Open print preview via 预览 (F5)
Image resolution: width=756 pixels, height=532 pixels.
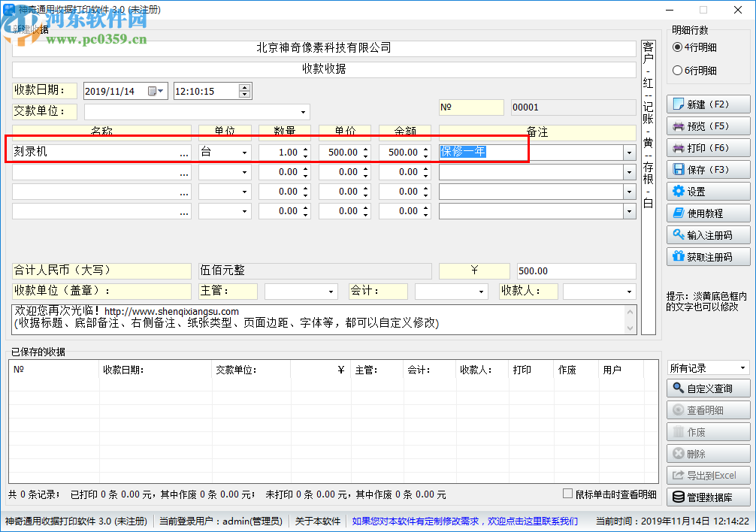coord(707,125)
